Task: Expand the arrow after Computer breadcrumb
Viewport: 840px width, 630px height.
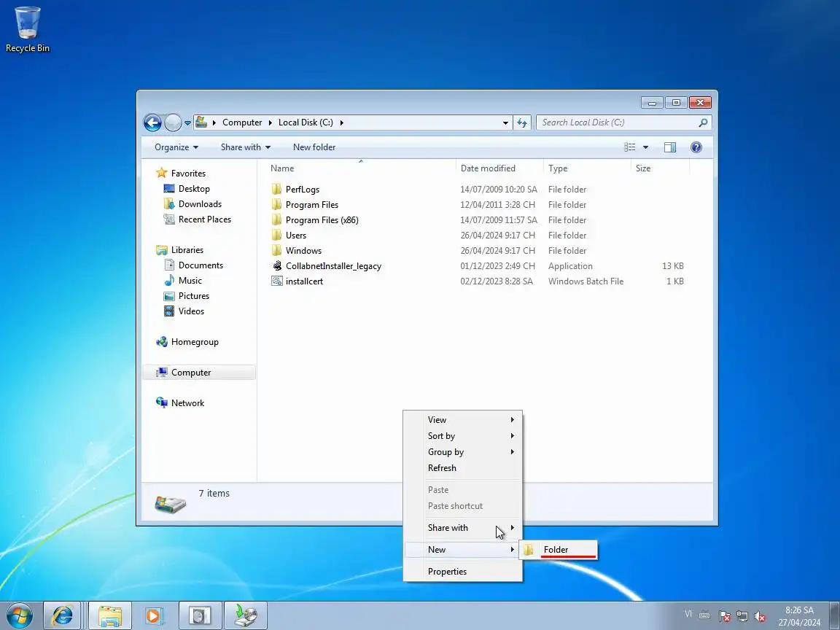Action: [x=270, y=122]
